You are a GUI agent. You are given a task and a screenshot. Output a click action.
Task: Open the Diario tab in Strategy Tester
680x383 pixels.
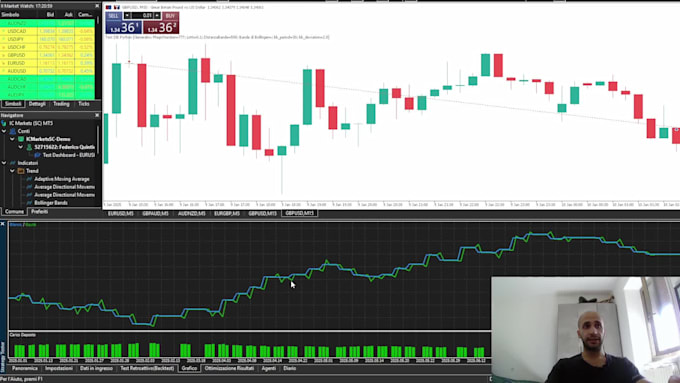(290, 368)
